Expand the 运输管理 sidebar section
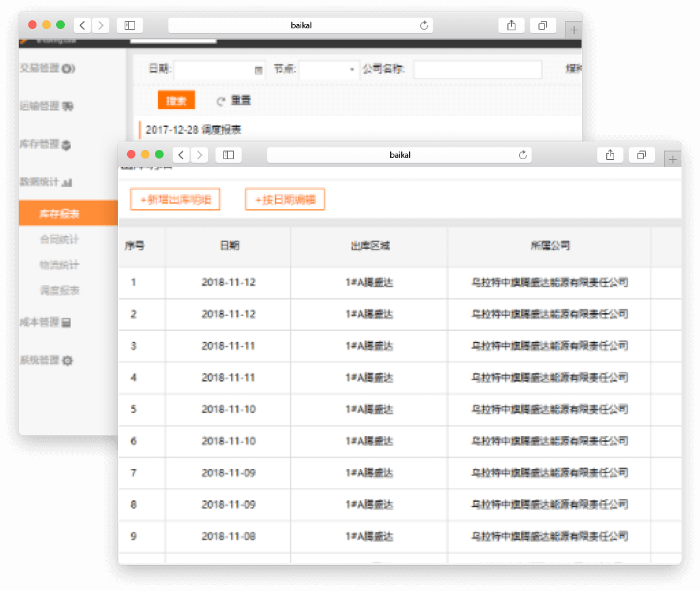This screenshot has height=591, width=700. point(46,106)
